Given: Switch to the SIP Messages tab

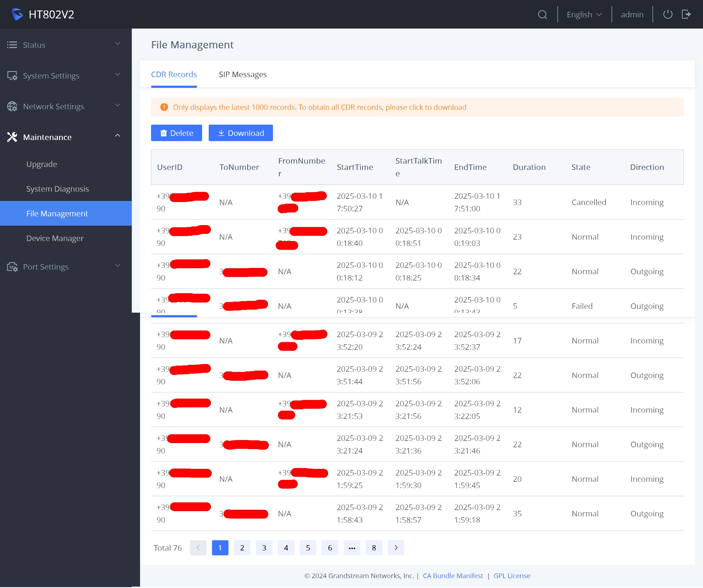Looking at the screenshot, I should tap(243, 74).
